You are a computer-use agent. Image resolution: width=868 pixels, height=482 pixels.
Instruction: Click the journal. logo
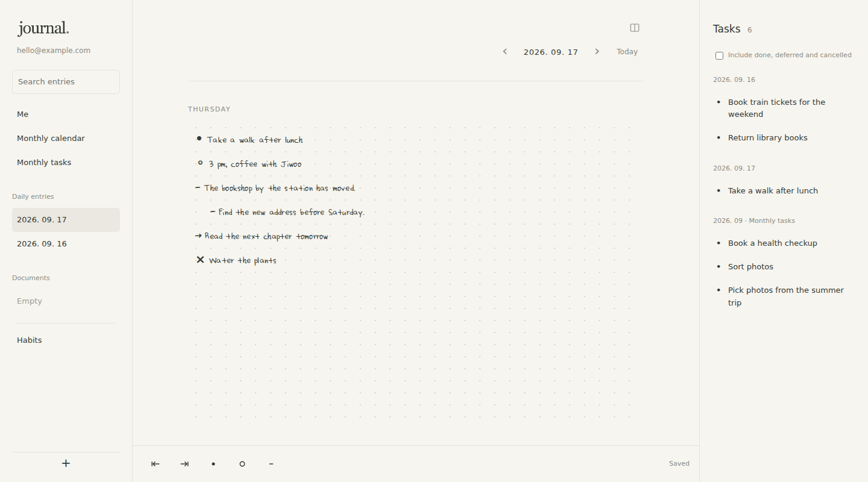43,28
